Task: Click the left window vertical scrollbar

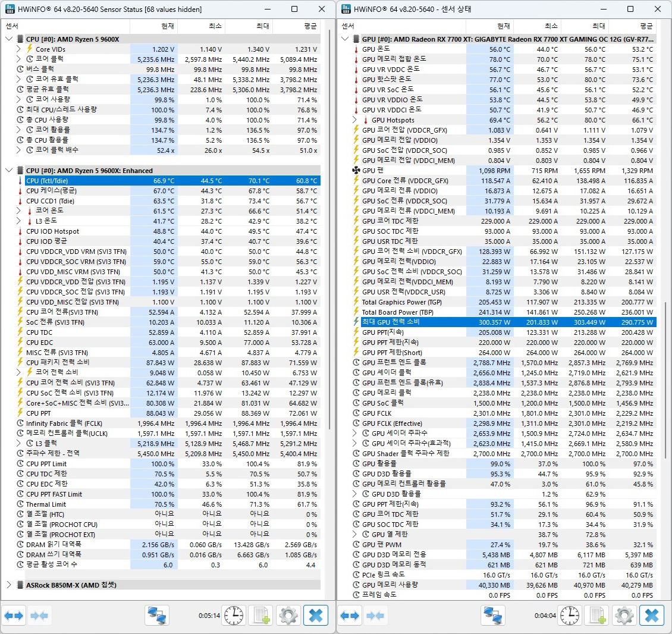Action: [x=329, y=230]
